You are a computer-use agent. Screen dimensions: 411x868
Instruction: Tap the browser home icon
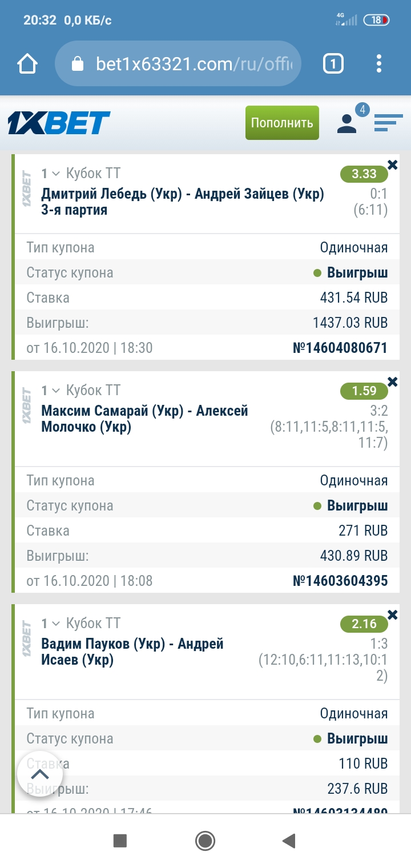[x=27, y=63]
